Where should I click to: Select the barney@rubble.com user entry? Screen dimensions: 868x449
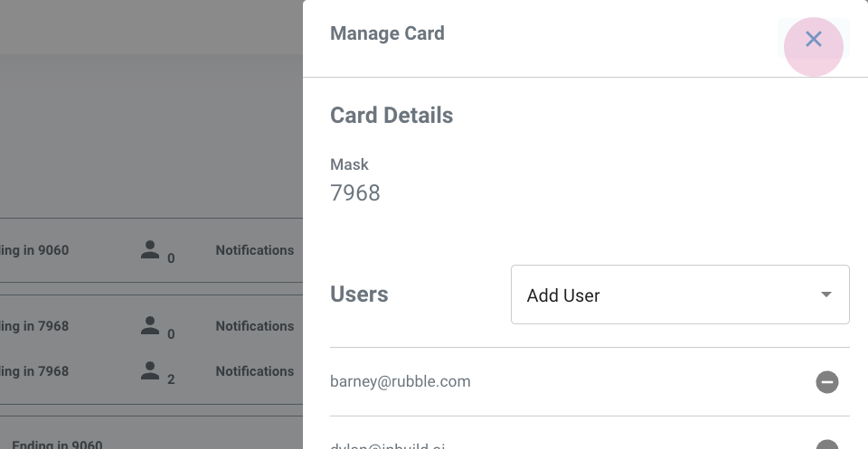click(401, 381)
